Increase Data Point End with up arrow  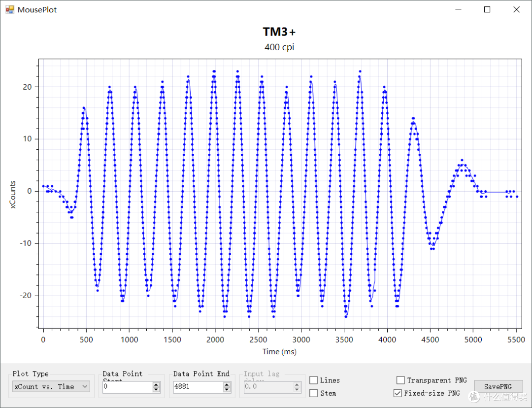point(227,384)
